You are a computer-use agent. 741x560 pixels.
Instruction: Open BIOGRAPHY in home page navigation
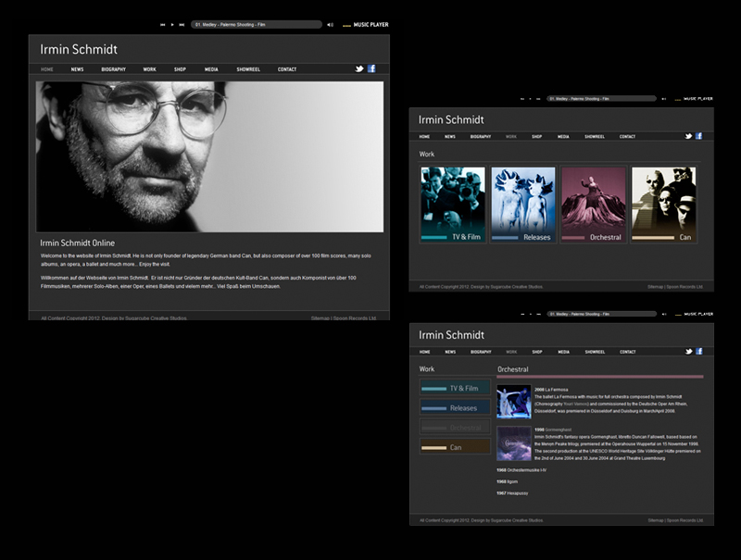(113, 69)
